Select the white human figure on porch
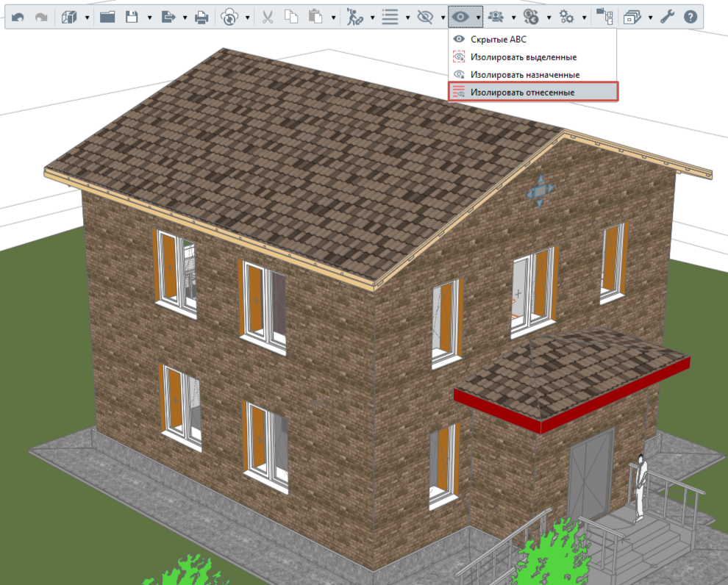The height and width of the screenshot is (585, 728). (x=640, y=487)
